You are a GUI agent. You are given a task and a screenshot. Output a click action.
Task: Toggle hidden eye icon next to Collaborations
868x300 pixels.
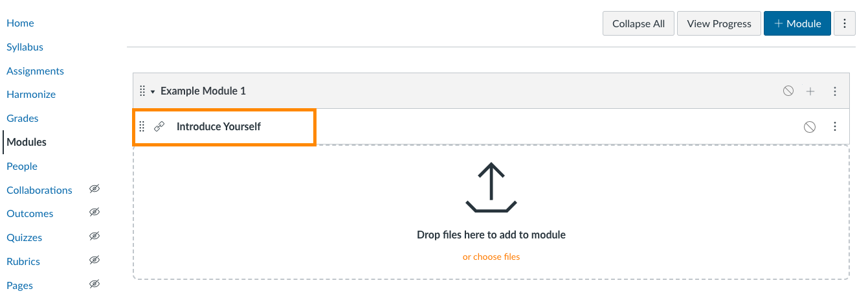pyautogui.click(x=95, y=189)
